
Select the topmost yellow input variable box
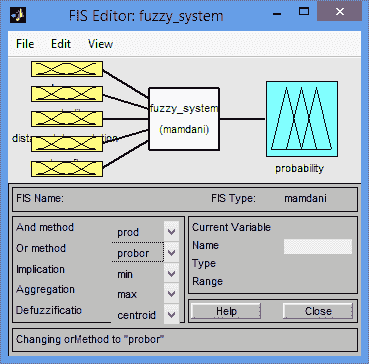67,69
